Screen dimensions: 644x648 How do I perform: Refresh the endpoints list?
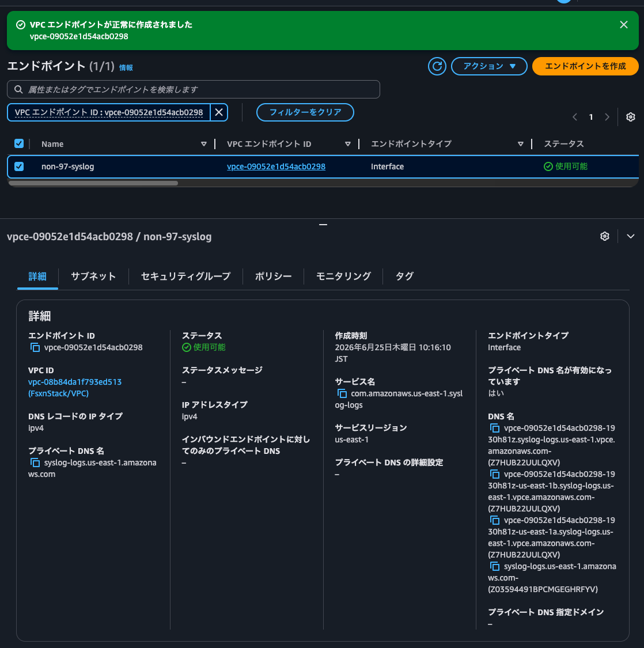pos(437,66)
